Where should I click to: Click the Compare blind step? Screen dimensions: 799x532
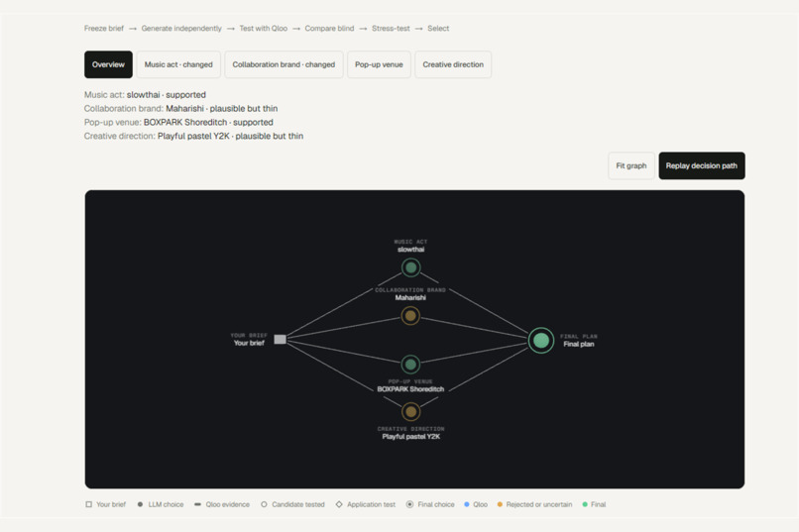tap(329, 29)
